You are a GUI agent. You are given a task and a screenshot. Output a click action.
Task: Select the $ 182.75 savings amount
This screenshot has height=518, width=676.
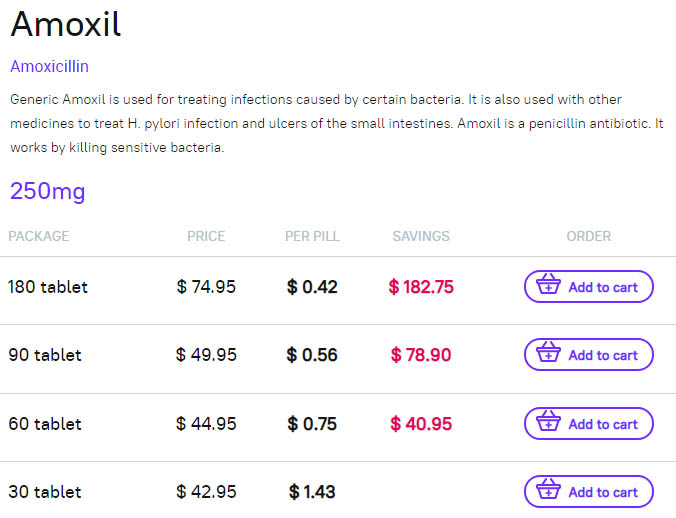click(x=421, y=287)
